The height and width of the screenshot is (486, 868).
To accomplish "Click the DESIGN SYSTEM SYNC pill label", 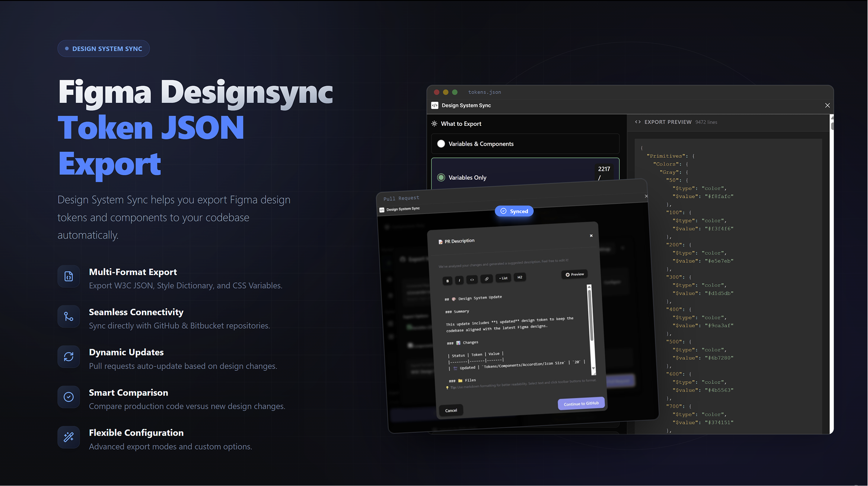I will (x=103, y=49).
